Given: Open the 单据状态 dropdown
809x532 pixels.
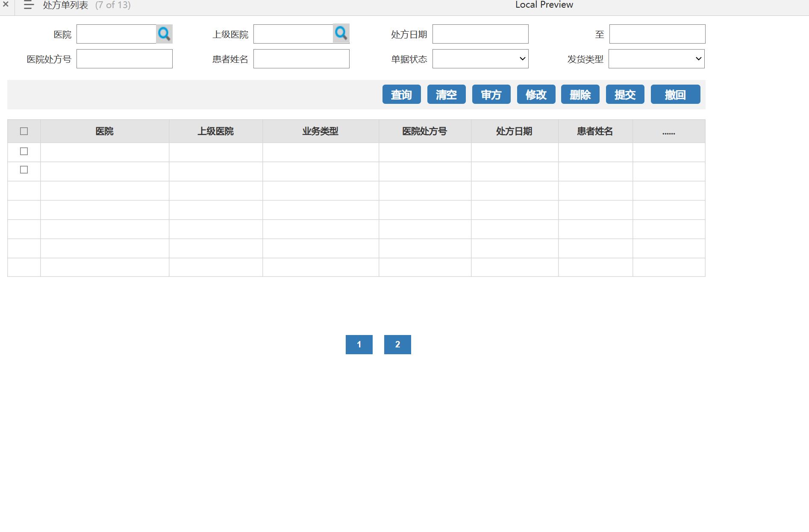Looking at the screenshot, I should click(480, 59).
